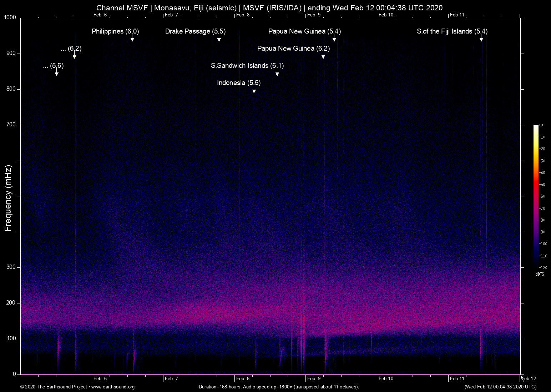Click the arrow under Papua New Guinea (5.4)
The height and width of the screenshot is (392, 551).
334,38
